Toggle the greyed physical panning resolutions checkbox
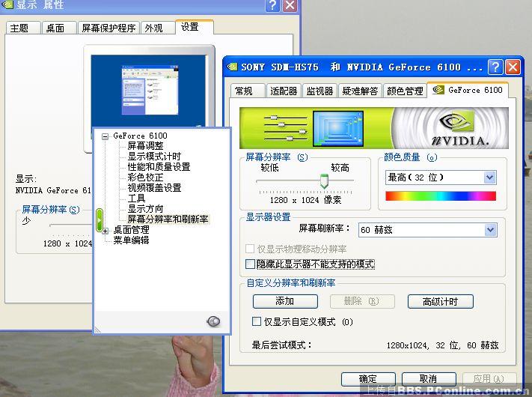The image size is (532, 397). (250, 249)
